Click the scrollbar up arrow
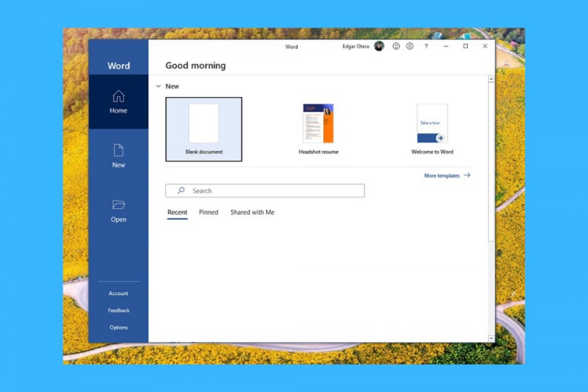The image size is (588, 392). coord(491,79)
